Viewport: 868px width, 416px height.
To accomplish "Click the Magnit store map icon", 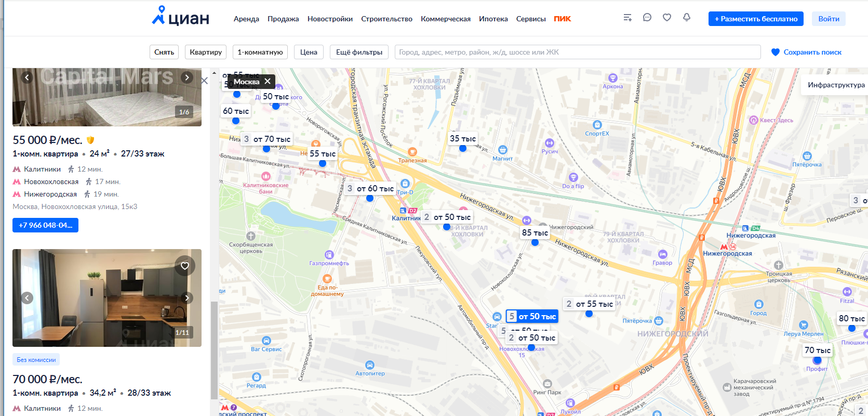I will coord(502,150).
